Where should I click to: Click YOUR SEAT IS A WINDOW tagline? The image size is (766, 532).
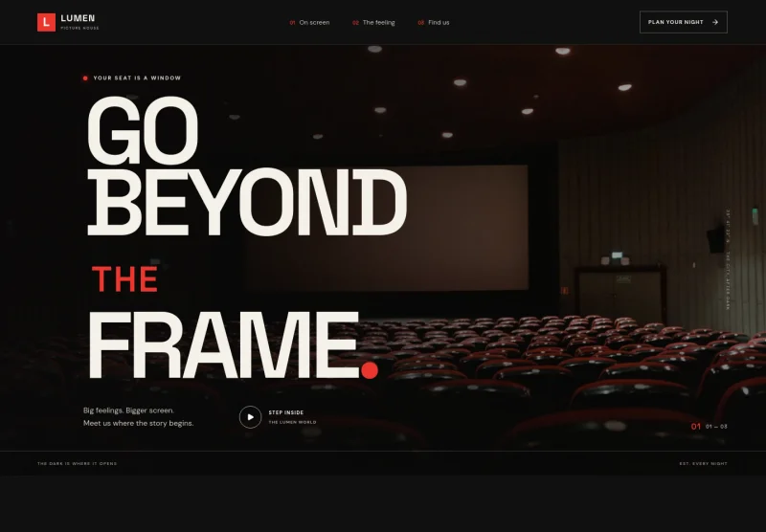pyautogui.click(x=137, y=78)
